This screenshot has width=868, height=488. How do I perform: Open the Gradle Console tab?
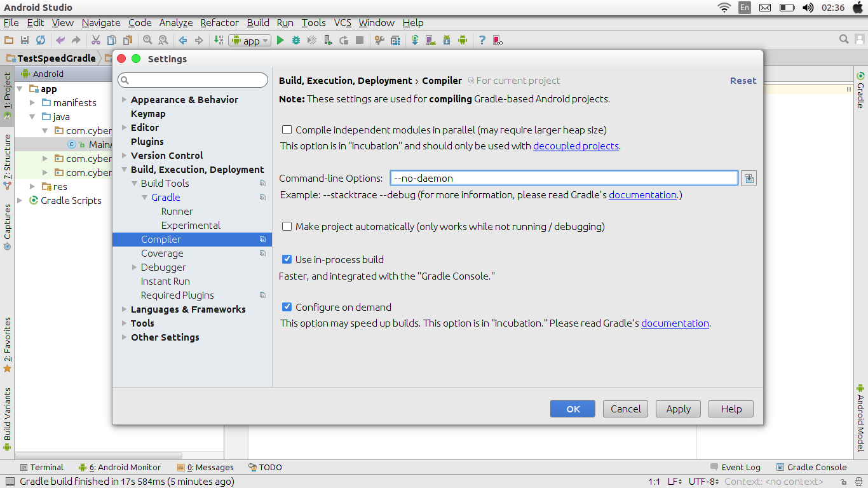811,467
